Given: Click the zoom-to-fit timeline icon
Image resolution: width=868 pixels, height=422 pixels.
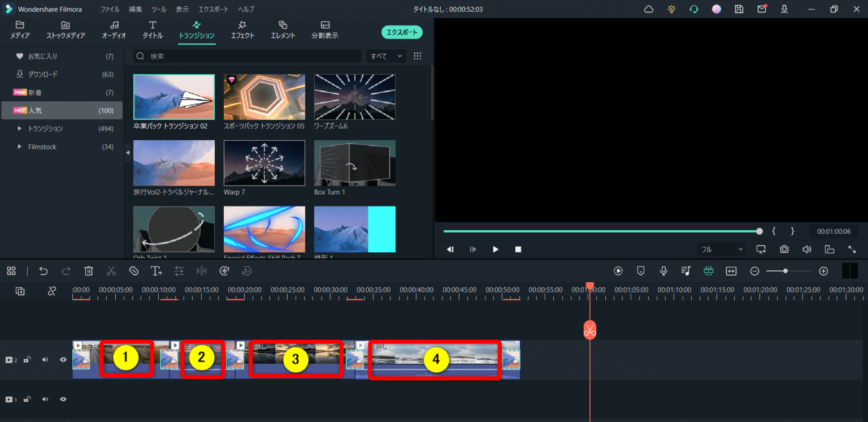Looking at the screenshot, I should pos(731,271).
